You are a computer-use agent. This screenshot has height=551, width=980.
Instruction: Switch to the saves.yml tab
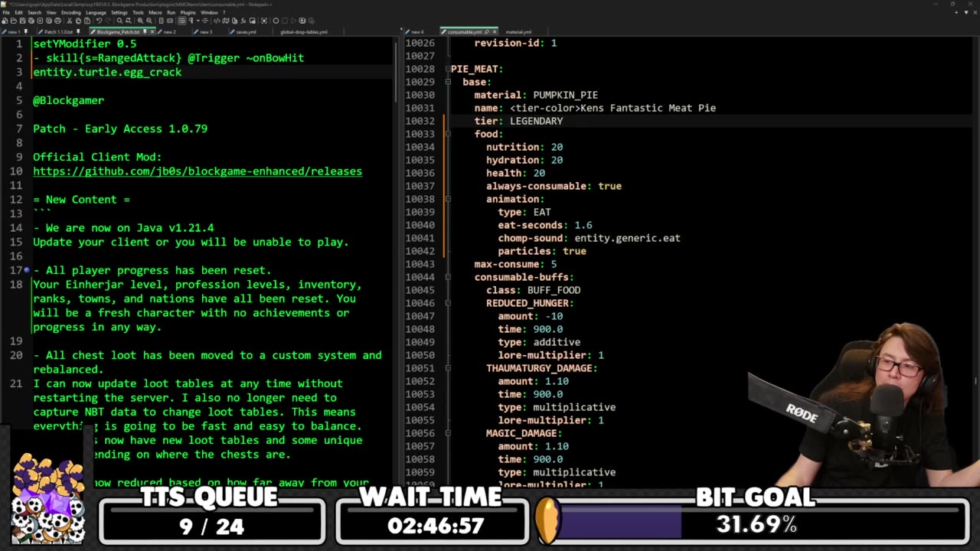pos(246,32)
